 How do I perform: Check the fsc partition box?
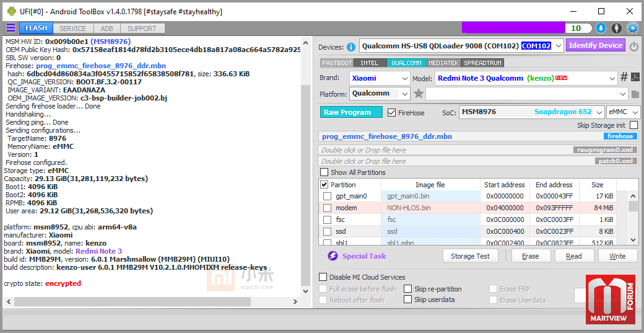327,220
